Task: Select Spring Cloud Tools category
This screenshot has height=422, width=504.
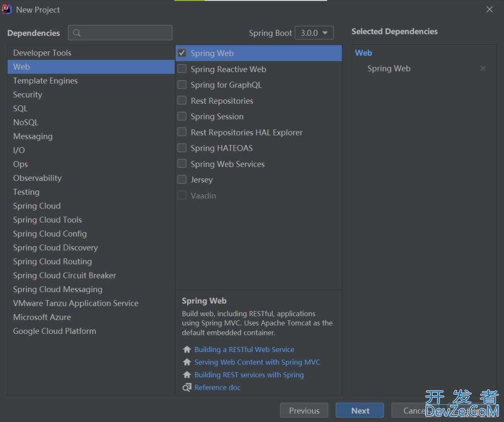Action: [91, 220]
